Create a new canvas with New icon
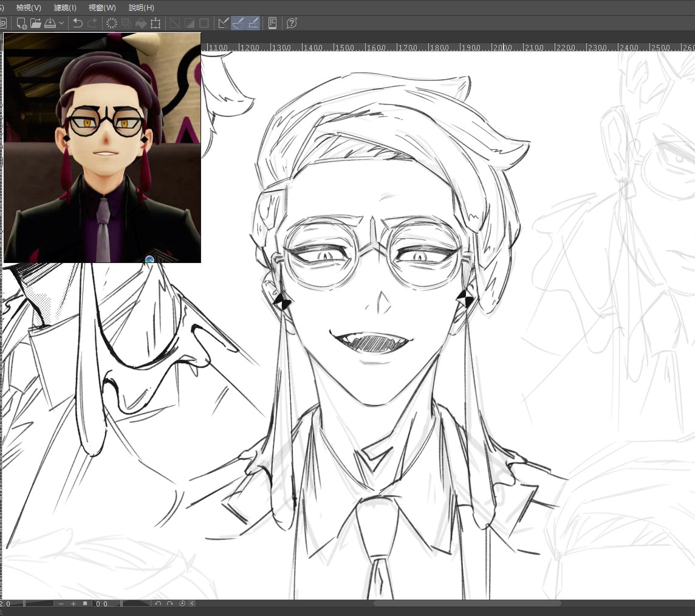The image size is (695, 616). tap(21, 23)
